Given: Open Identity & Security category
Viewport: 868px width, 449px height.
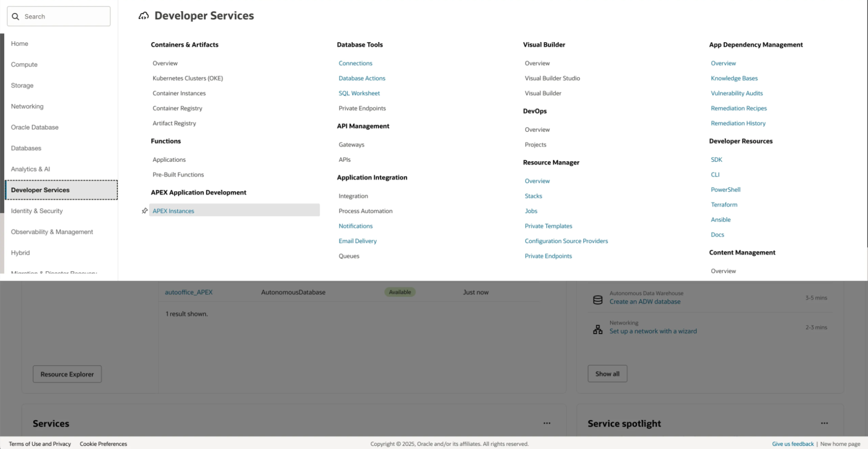Looking at the screenshot, I should (x=37, y=211).
